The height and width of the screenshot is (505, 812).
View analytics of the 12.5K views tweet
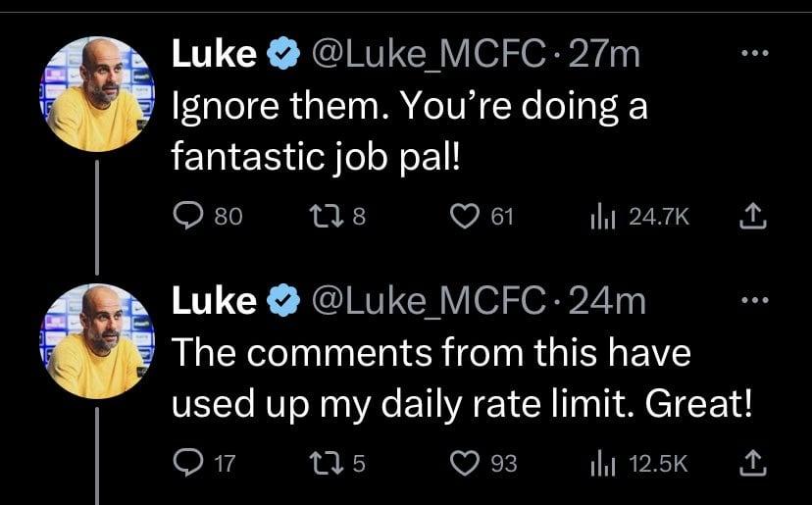[601, 462]
